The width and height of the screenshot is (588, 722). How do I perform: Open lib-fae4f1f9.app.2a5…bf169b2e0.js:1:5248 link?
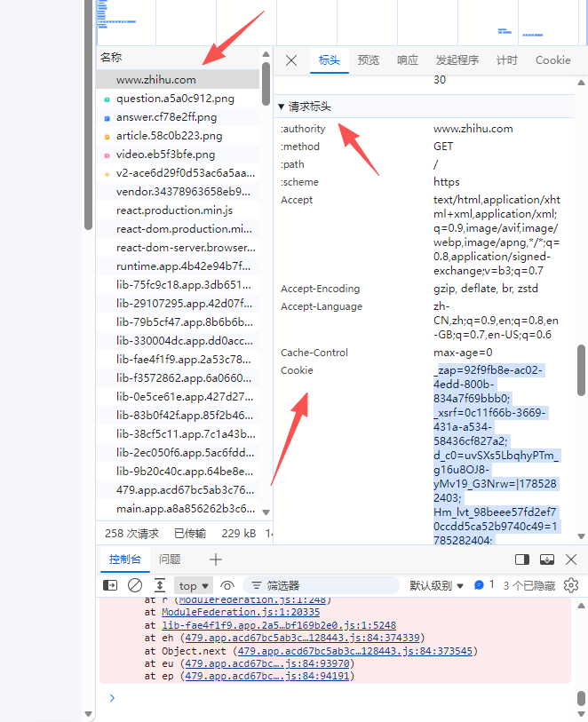coord(279,625)
